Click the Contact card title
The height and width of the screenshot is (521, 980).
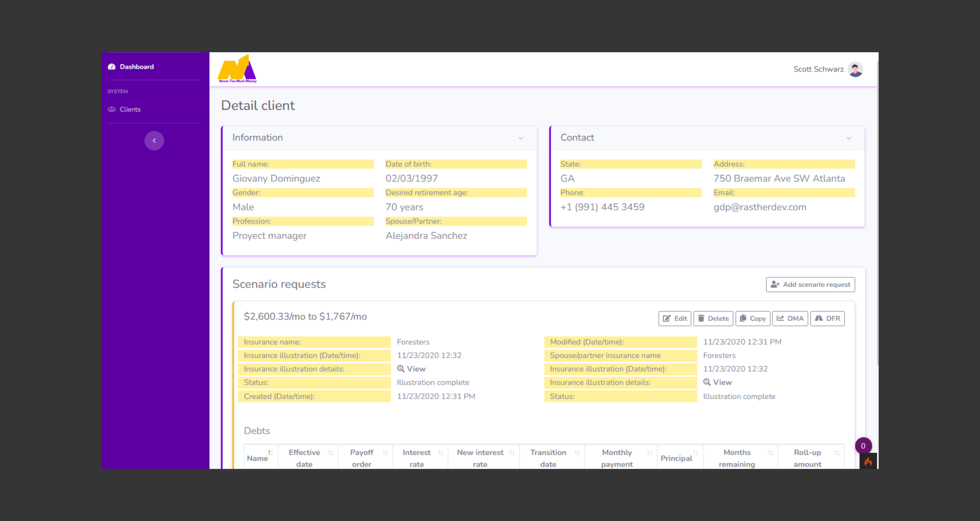point(577,138)
